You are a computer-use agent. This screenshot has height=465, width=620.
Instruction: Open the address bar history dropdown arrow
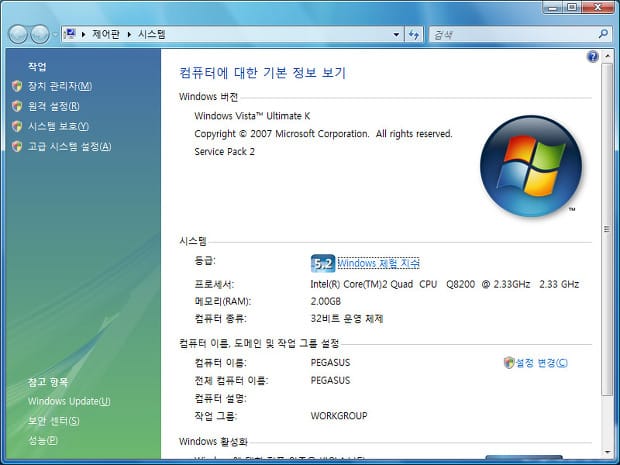tap(397, 34)
